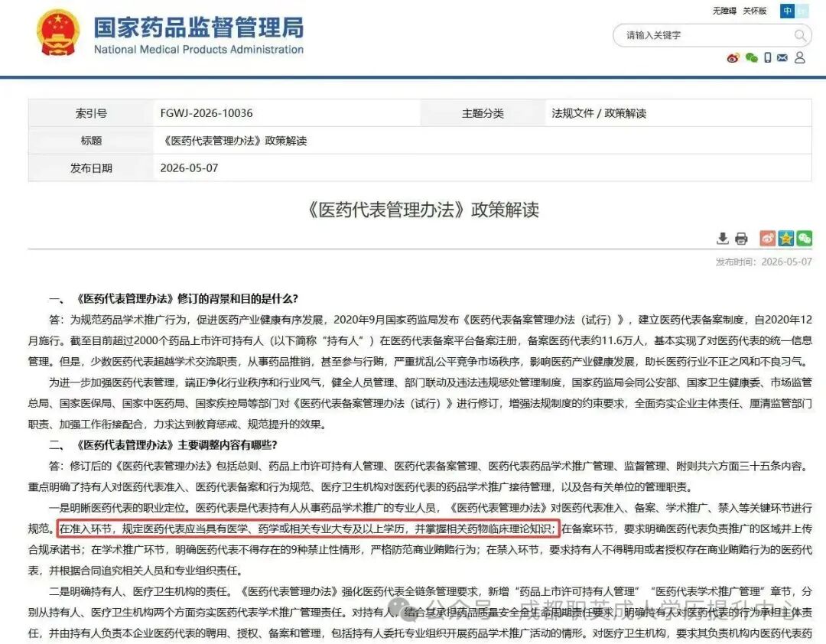This screenshot has width=826, height=644.
Task: Open the header Weibo icon
Action: coord(733,58)
